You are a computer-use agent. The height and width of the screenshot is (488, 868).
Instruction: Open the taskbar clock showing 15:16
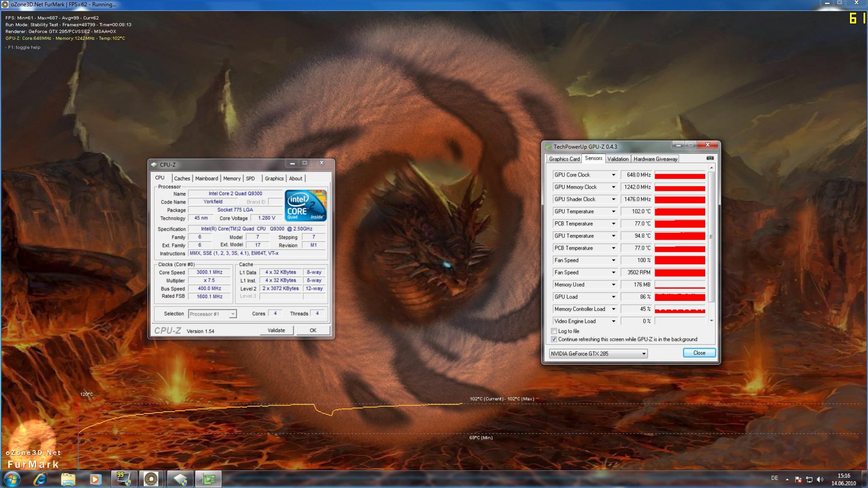844,479
